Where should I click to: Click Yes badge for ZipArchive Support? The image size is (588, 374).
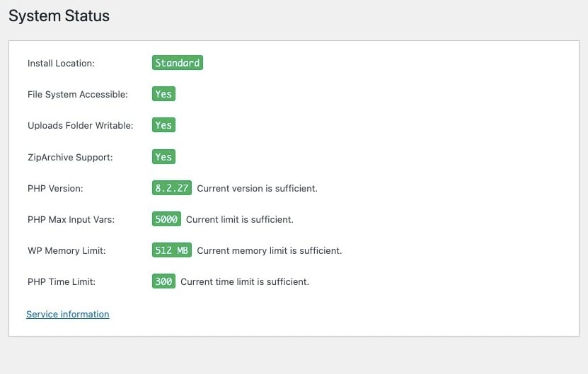(x=163, y=157)
